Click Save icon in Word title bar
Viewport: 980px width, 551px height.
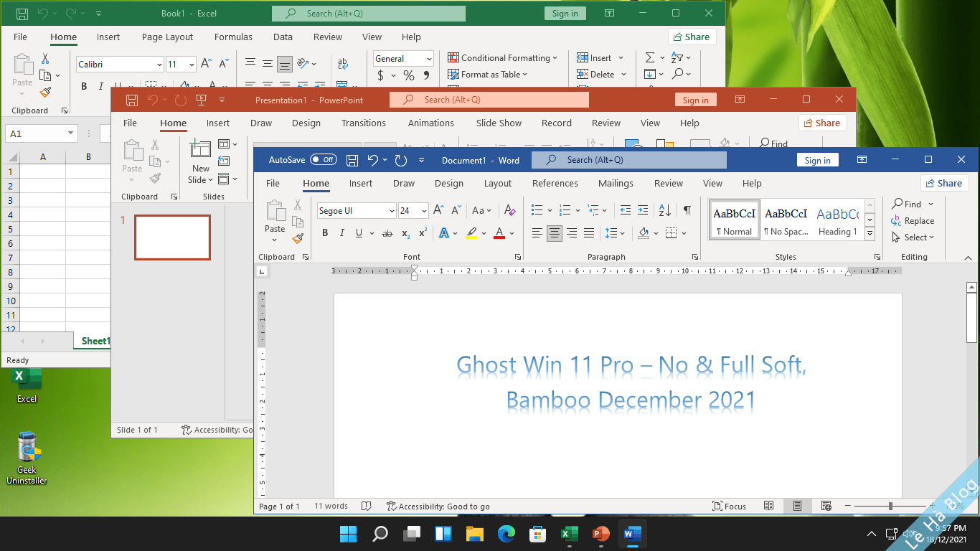point(352,160)
